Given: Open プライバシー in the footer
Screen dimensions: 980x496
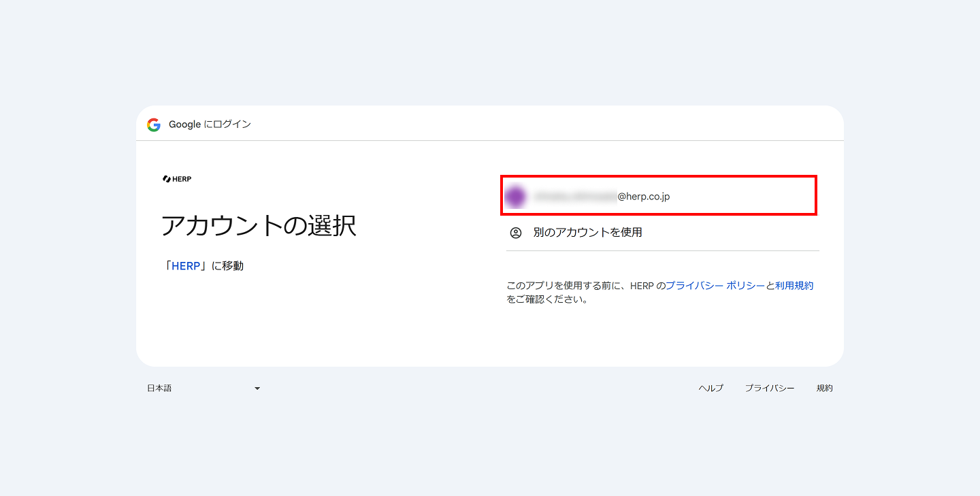Looking at the screenshot, I should [770, 388].
